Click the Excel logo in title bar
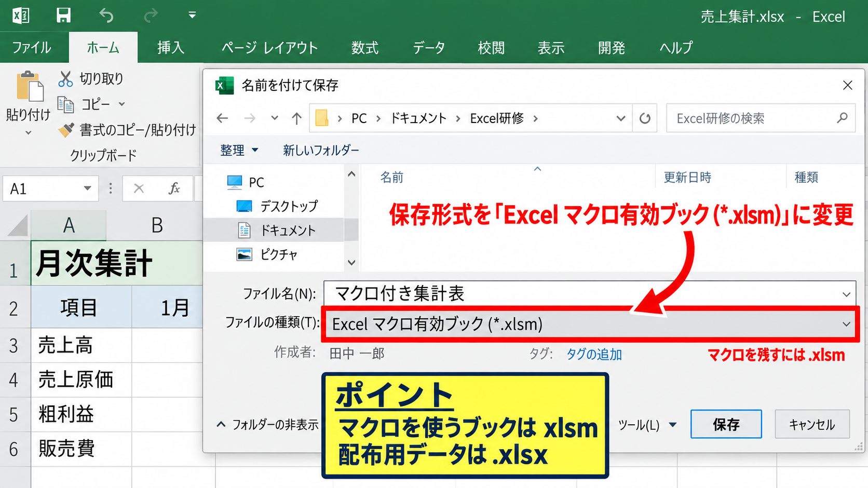This screenshot has height=488, width=868. pyautogui.click(x=21, y=16)
